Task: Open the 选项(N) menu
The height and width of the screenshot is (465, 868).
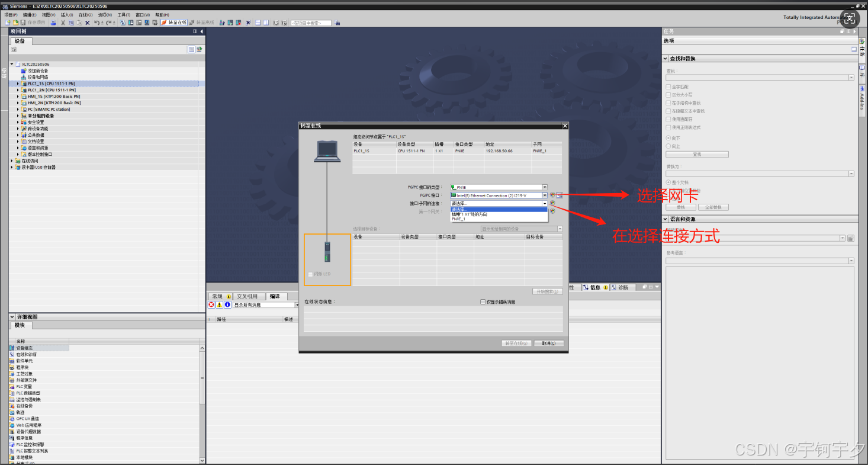Action: (x=105, y=15)
